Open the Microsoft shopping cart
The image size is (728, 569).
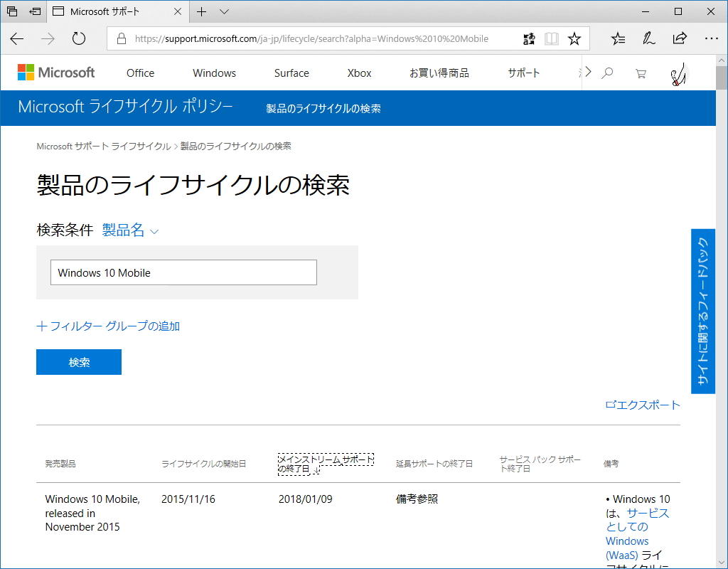tap(641, 72)
